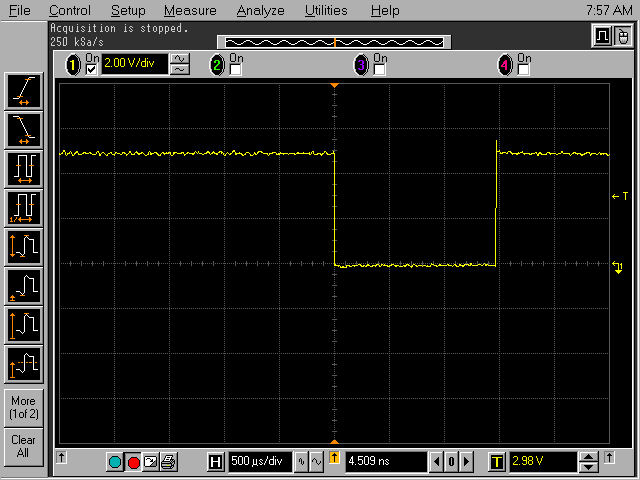This screenshot has height=480, width=640.
Task: Lower trigger level with down arrow
Action: tap(588, 467)
